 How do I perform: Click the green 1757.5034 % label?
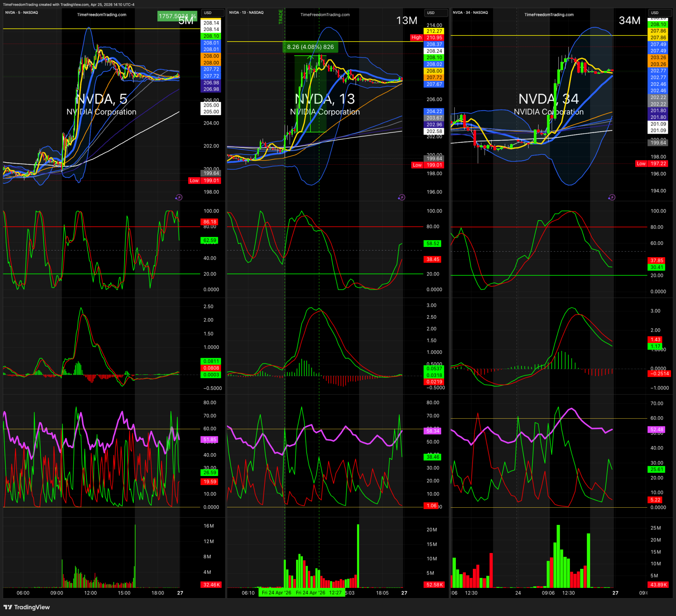tap(173, 16)
